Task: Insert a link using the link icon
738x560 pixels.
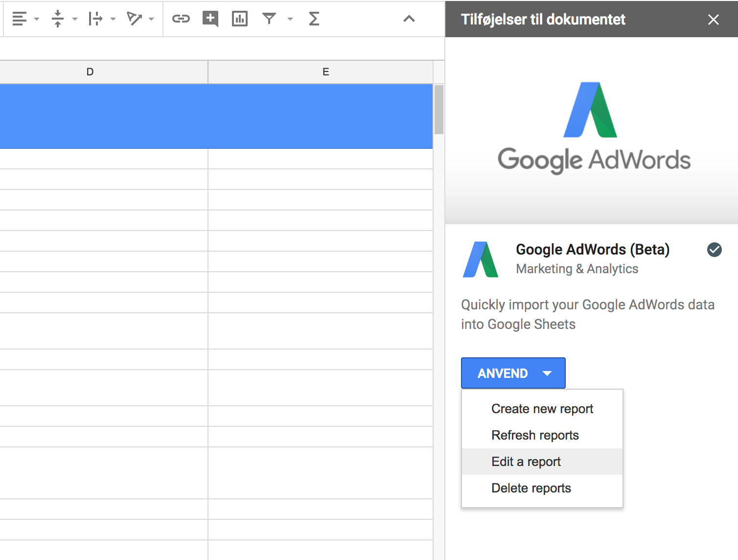Action: 181,19
